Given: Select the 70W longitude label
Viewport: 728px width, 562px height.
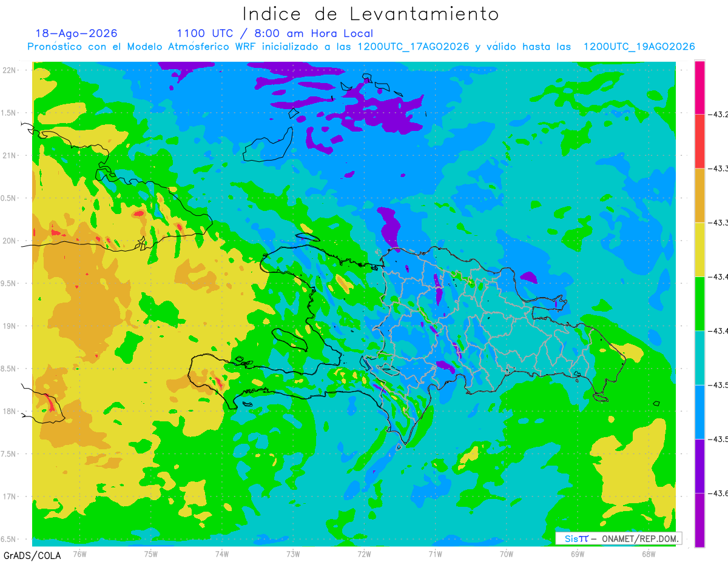Looking at the screenshot, I should click(507, 554).
